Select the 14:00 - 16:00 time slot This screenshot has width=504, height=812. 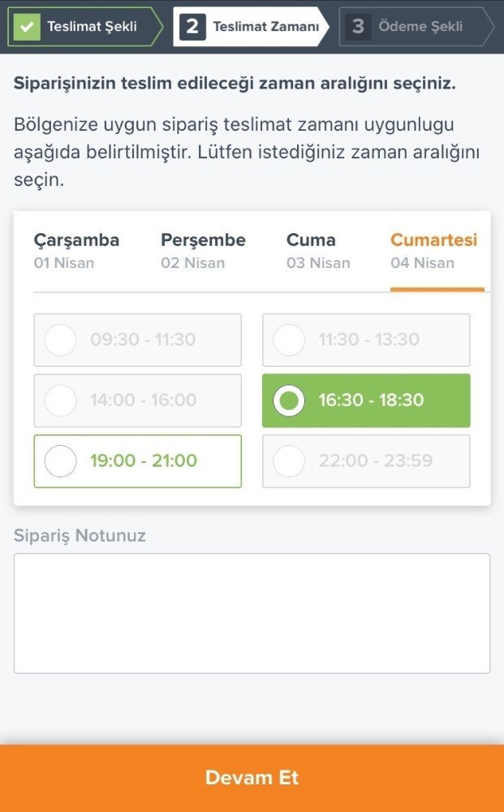(x=137, y=400)
